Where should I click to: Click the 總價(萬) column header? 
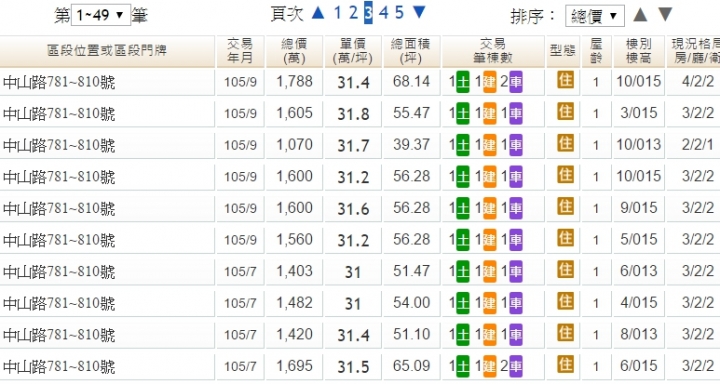[294, 51]
